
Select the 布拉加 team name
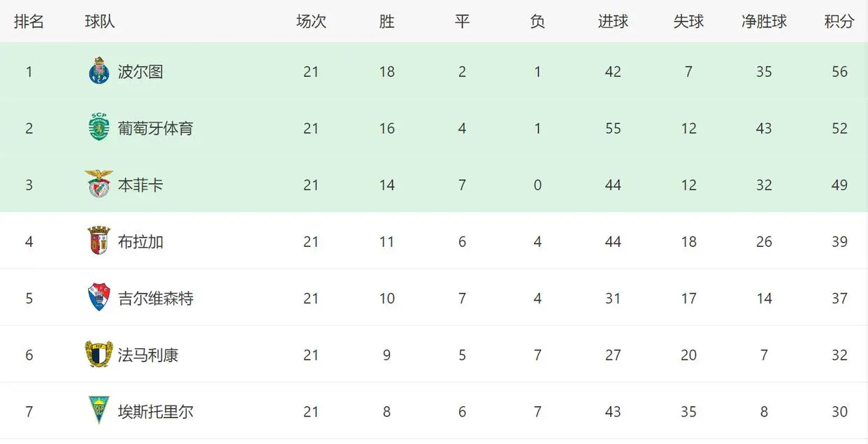[x=140, y=241]
